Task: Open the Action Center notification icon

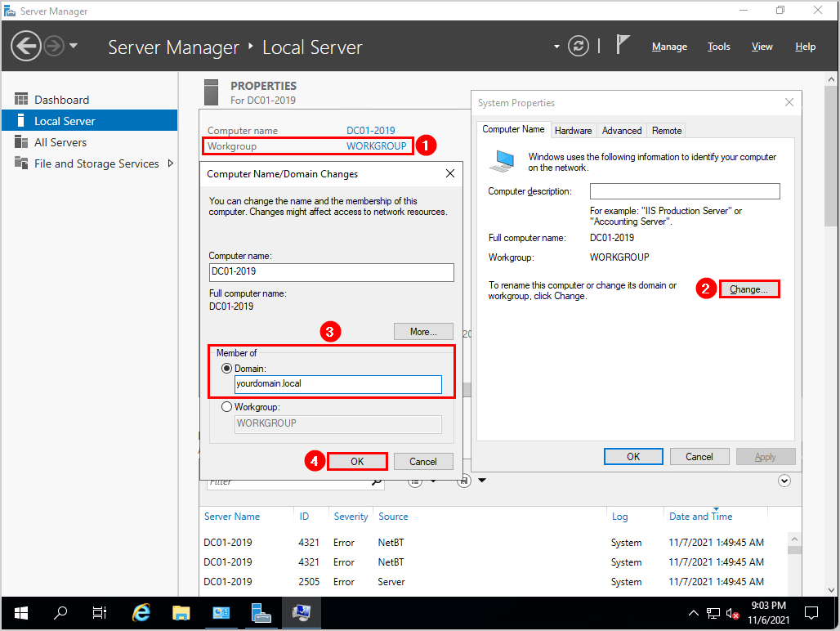Action: [x=811, y=613]
